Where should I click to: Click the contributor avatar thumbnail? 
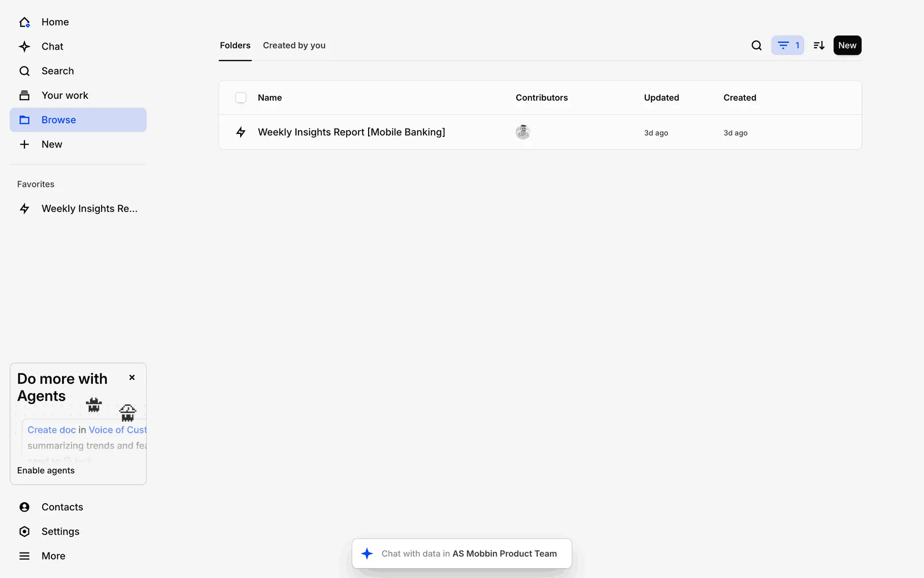coord(523,132)
